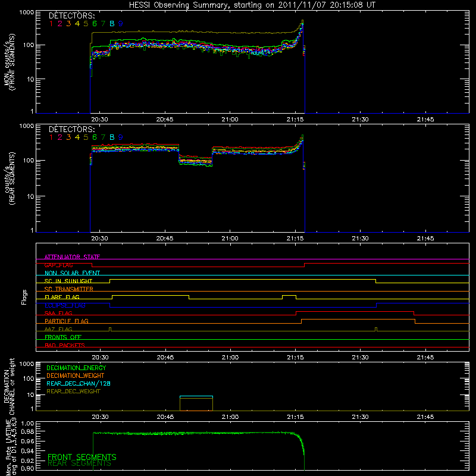Click the olive AAZ_FLAG label

tap(58, 329)
